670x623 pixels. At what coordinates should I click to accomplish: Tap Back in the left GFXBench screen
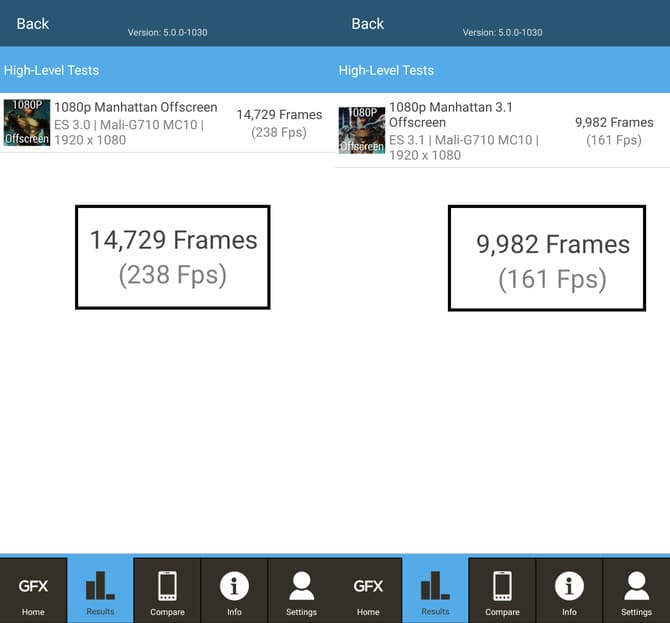click(32, 24)
